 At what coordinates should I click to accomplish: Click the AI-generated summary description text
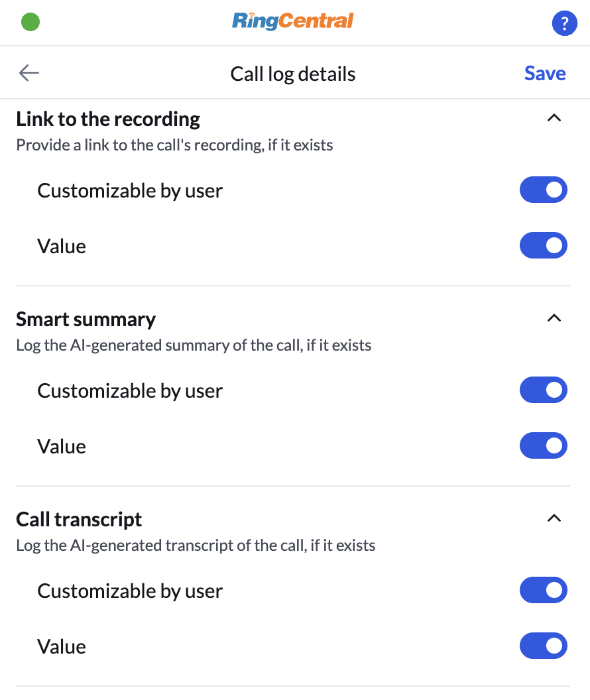(194, 345)
